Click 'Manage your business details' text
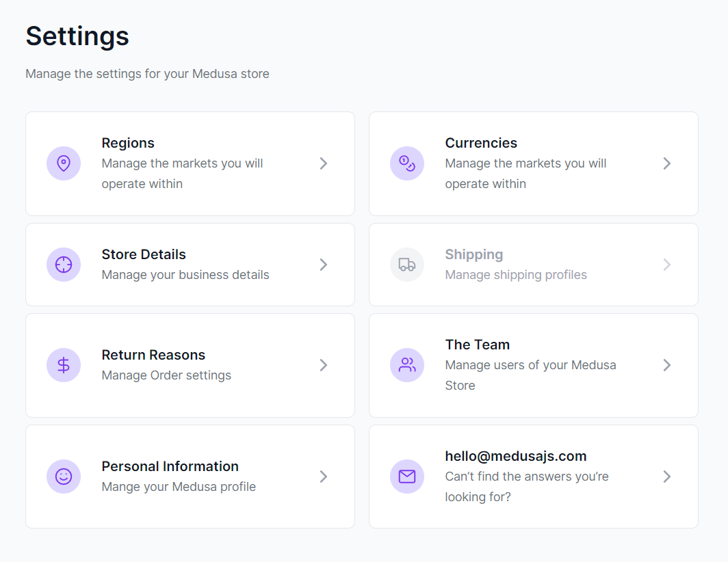Viewport: 728px width, 562px height. [185, 275]
